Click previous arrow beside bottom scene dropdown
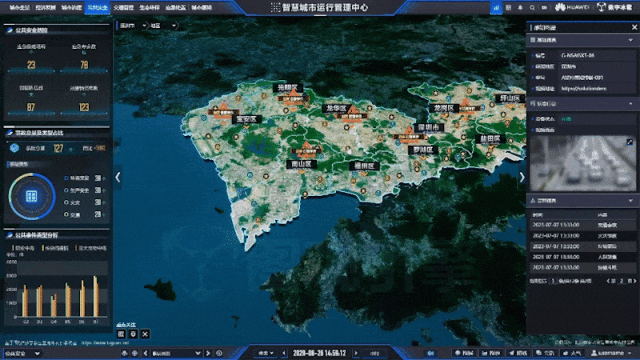Viewport: 640px width, 360px height. click(x=145, y=353)
